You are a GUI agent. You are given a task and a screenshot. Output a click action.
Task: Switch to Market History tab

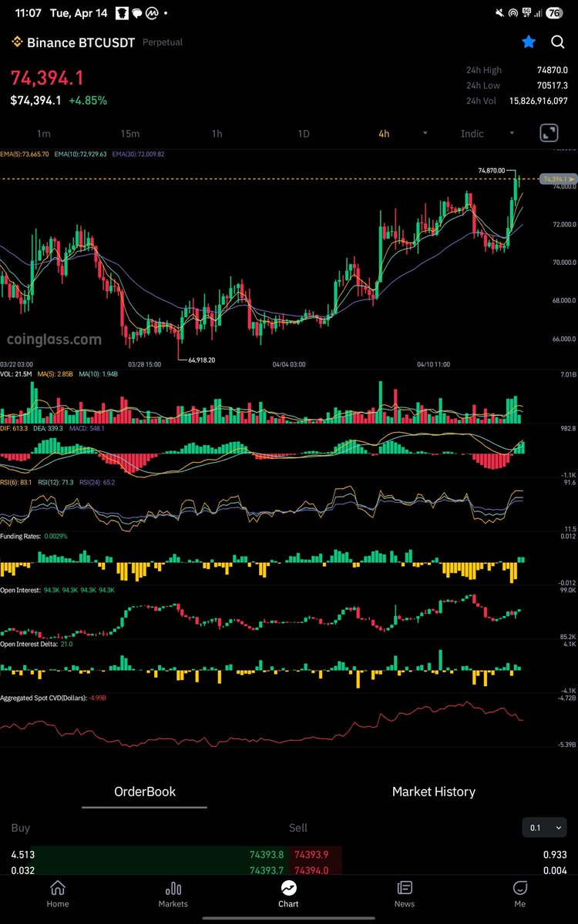click(434, 792)
